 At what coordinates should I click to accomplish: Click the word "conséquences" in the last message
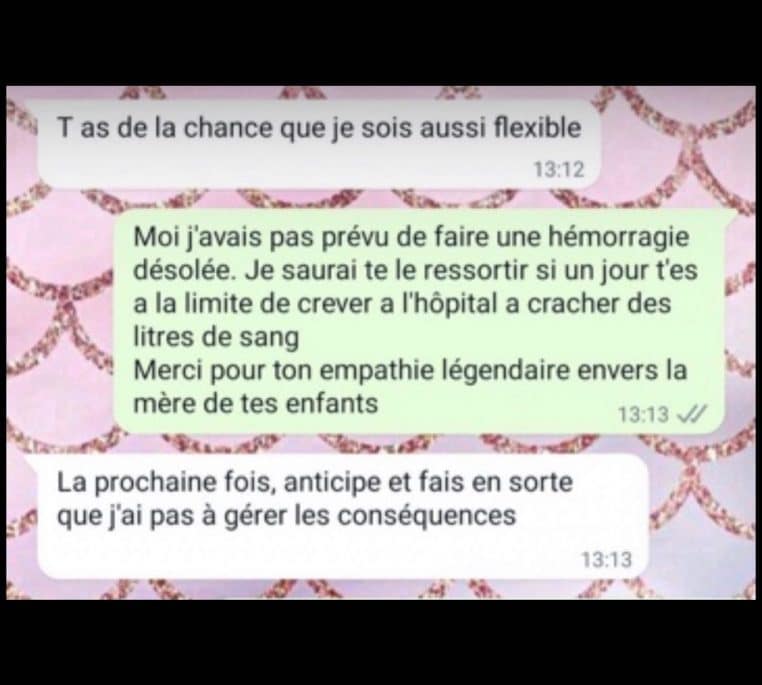426,515
